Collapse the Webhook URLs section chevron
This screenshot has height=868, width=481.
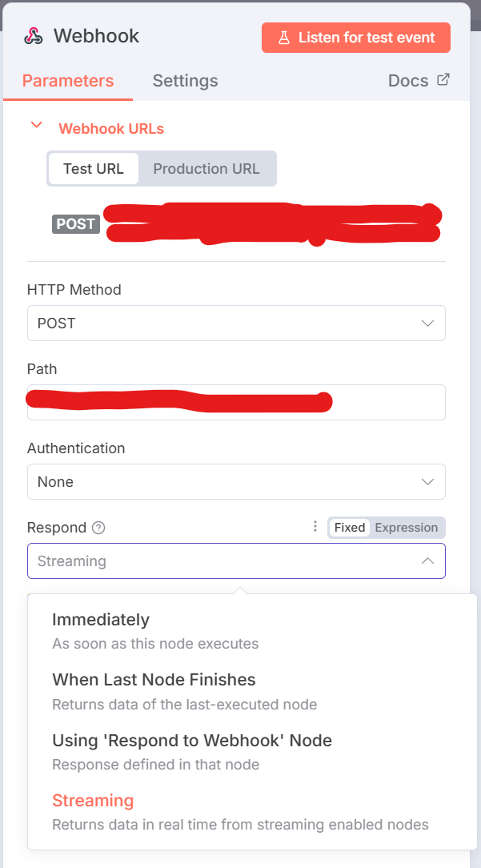click(x=35, y=126)
